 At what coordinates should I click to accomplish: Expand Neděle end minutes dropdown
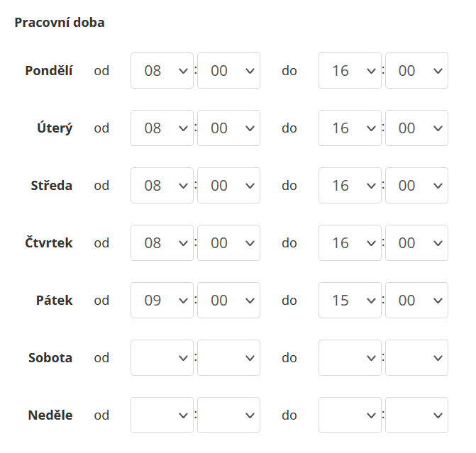(x=416, y=415)
